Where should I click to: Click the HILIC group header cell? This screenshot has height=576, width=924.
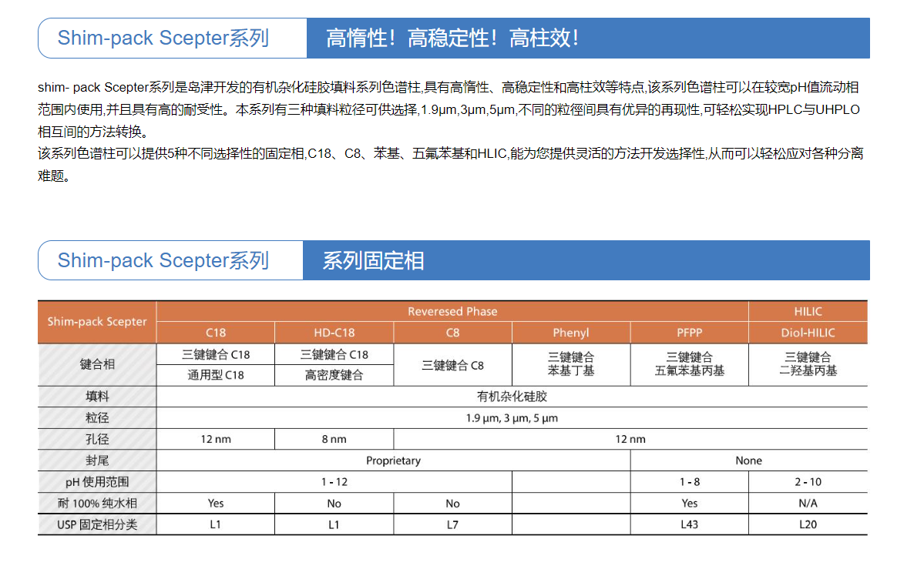pos(808,312)
